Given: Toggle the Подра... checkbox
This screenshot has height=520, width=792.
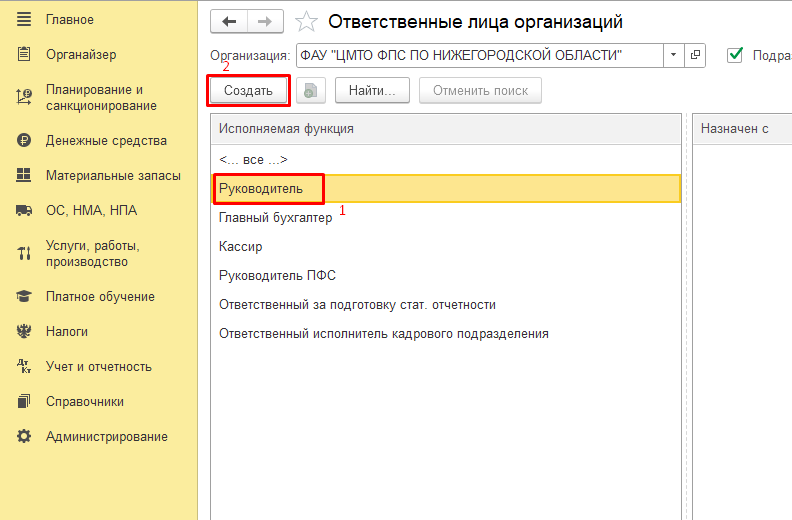Looking at the screenshot, I should 734,55.
